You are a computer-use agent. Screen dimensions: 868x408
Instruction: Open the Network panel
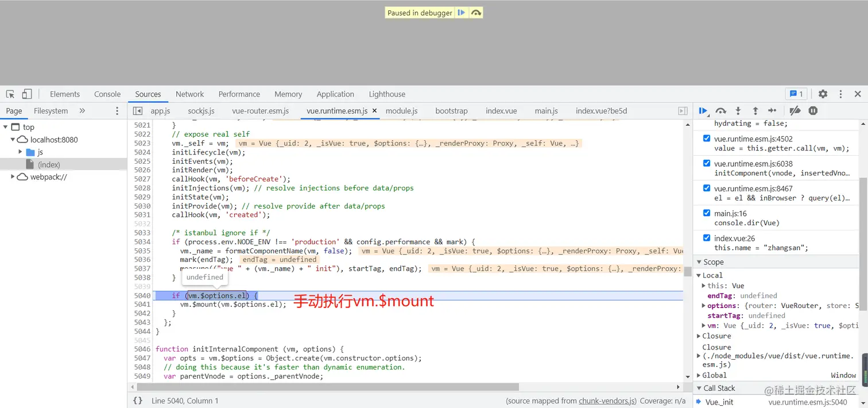(x=190, y=94)
